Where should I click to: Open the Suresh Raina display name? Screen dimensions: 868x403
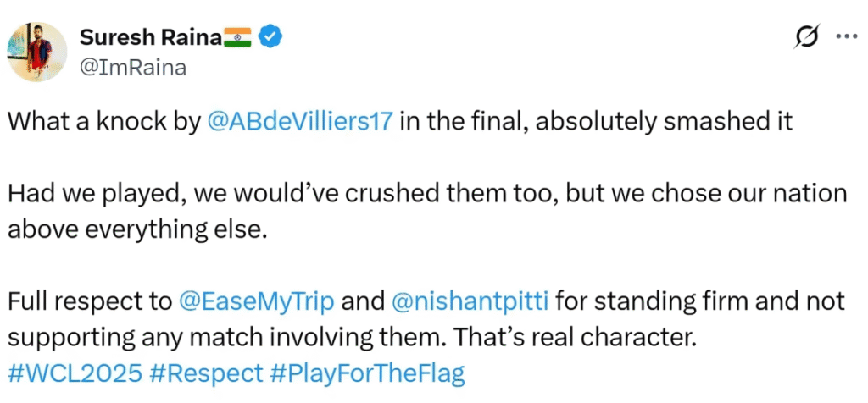tap(150, 37)
